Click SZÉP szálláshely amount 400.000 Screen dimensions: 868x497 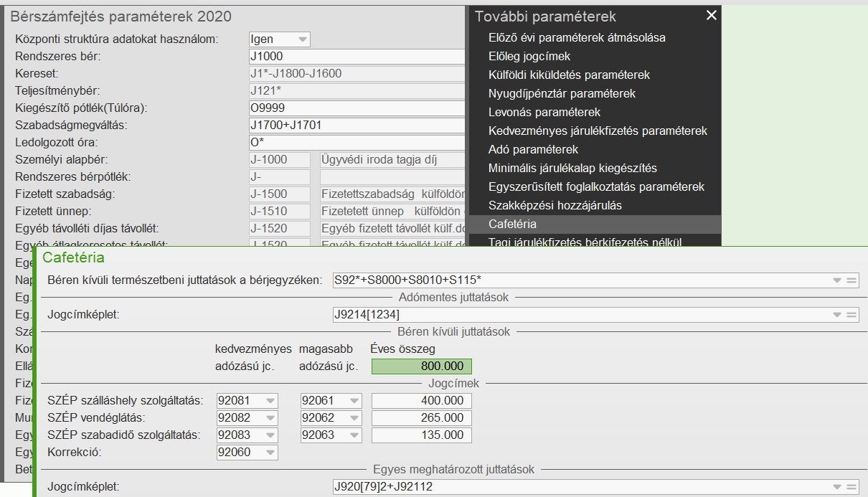click(x=422, y=401)
